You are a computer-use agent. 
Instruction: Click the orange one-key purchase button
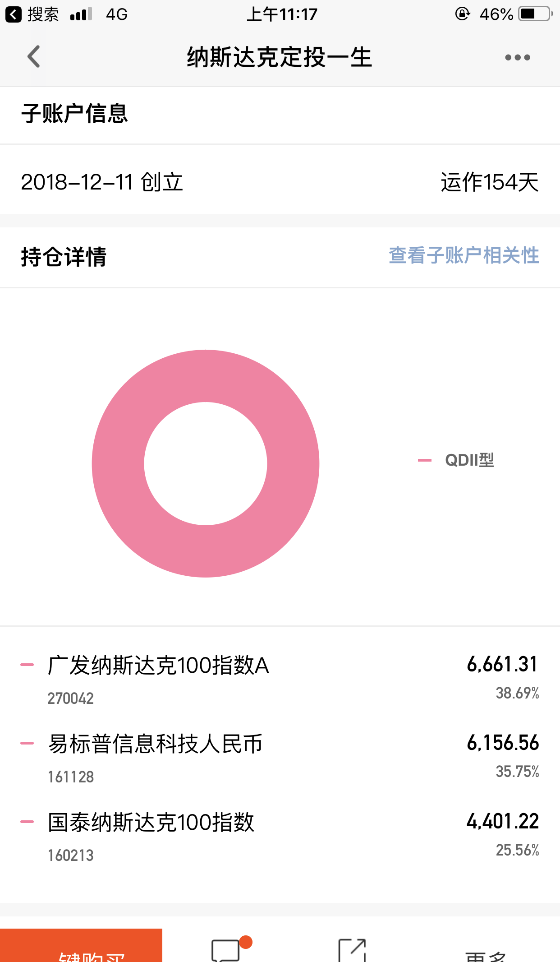pyautogui.click(x=81, y=945)
